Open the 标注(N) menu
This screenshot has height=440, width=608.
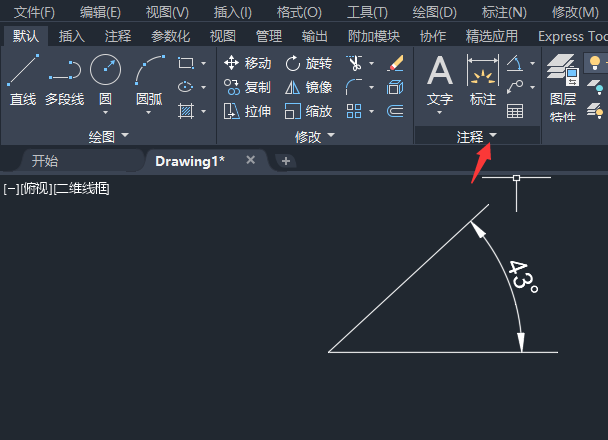[504, 12]
